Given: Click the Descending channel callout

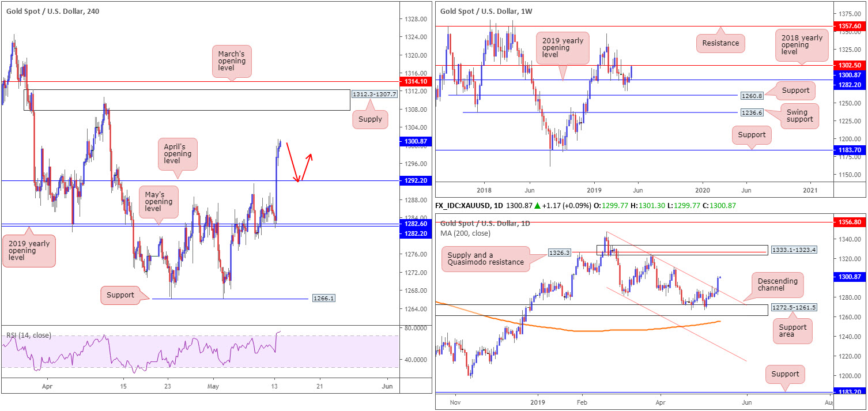Looking at the screenshot, I should coord(776,286).
